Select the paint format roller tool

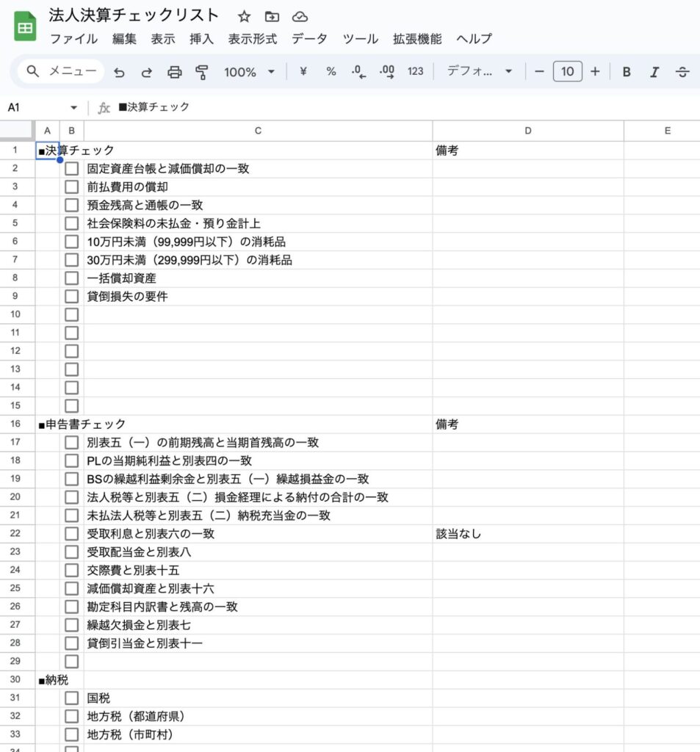pos(202,73)
